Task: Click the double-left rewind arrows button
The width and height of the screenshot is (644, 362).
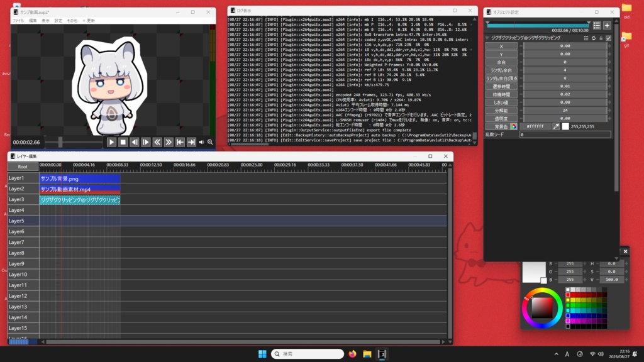Action: coord(157,142)
